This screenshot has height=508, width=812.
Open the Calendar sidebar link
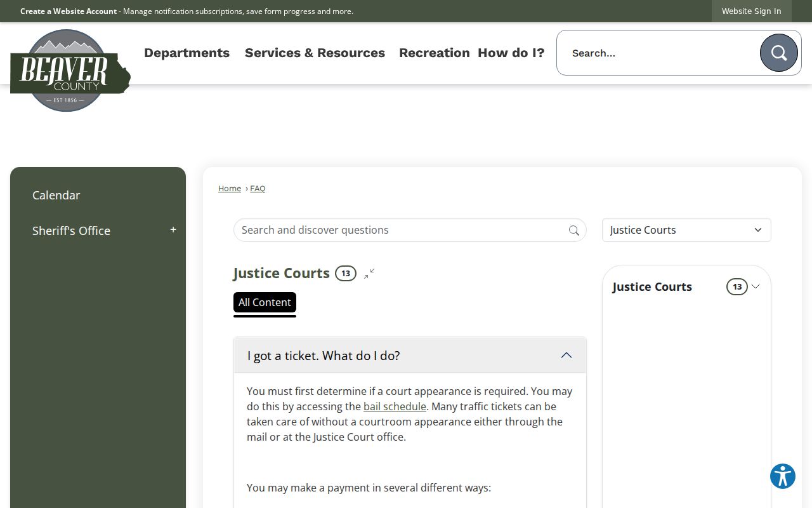pyautogui.click(x=56, y=195)
